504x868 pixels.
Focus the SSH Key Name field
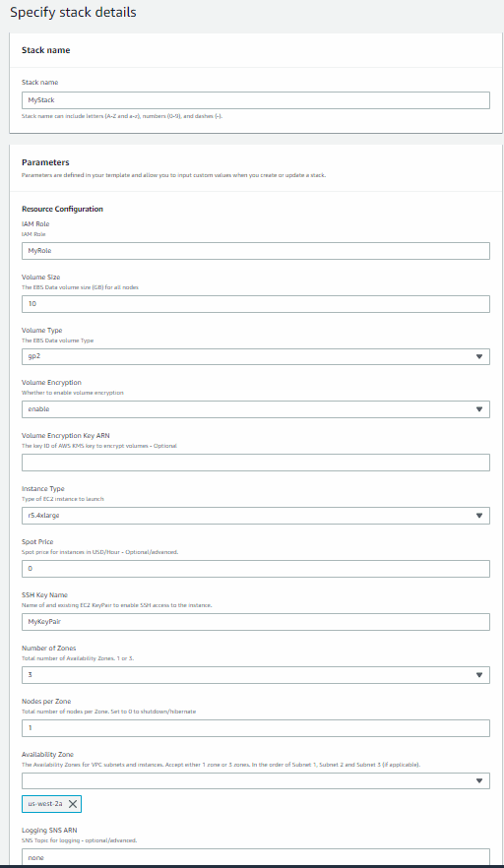256,622
